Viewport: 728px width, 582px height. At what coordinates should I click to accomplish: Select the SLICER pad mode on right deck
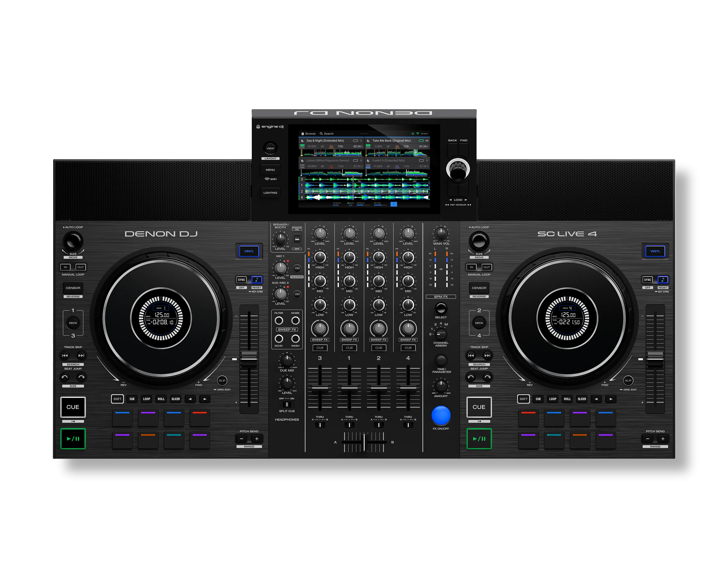tap(582, 399)
